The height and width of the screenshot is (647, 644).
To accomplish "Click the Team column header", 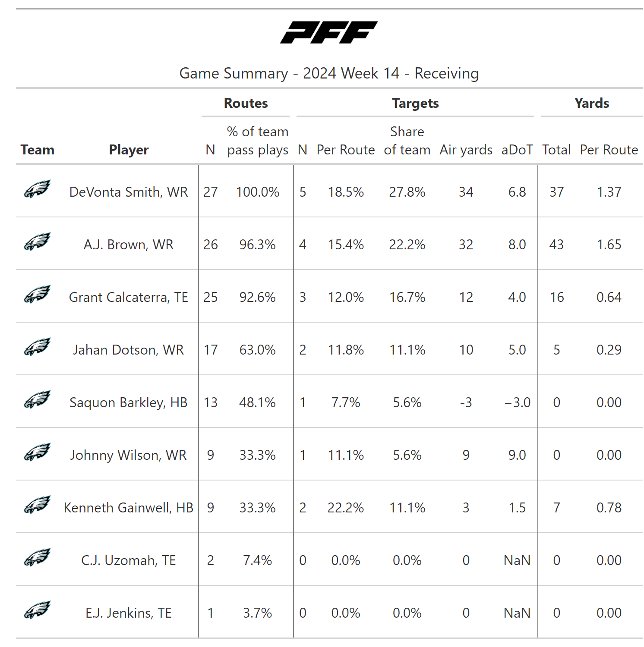I will (38, 150).
